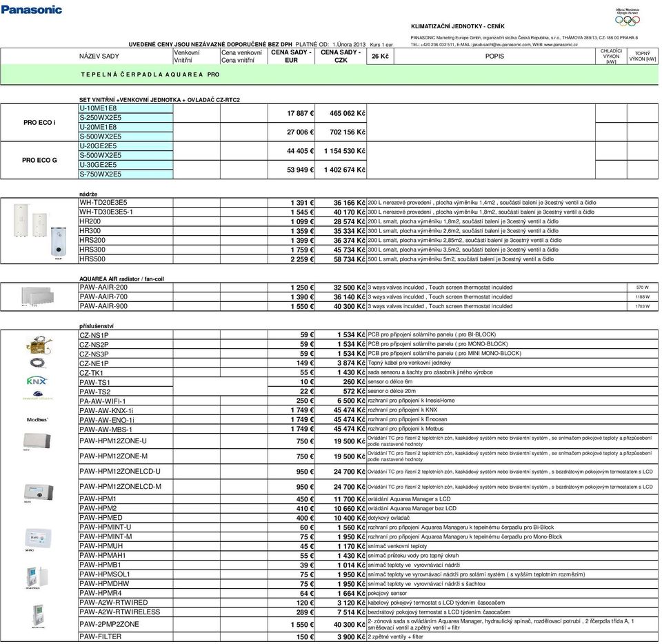The width and height of the screenshot is (662, 644).
Task: Click the '58 734 Kč' price
Action: point(349,259)
